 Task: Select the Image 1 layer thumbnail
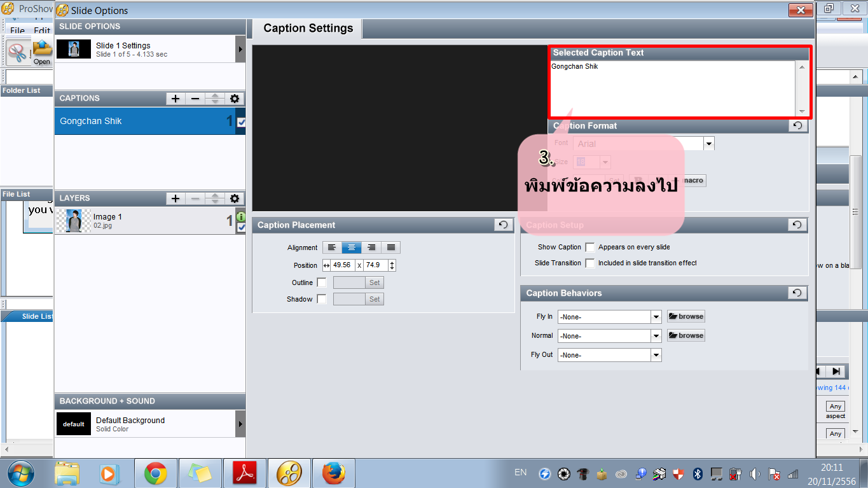pyautogui.click(x=75, y=221)
